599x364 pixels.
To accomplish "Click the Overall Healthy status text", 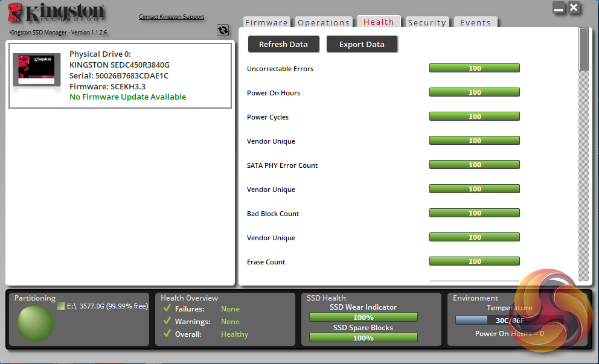I will (234, 334).
